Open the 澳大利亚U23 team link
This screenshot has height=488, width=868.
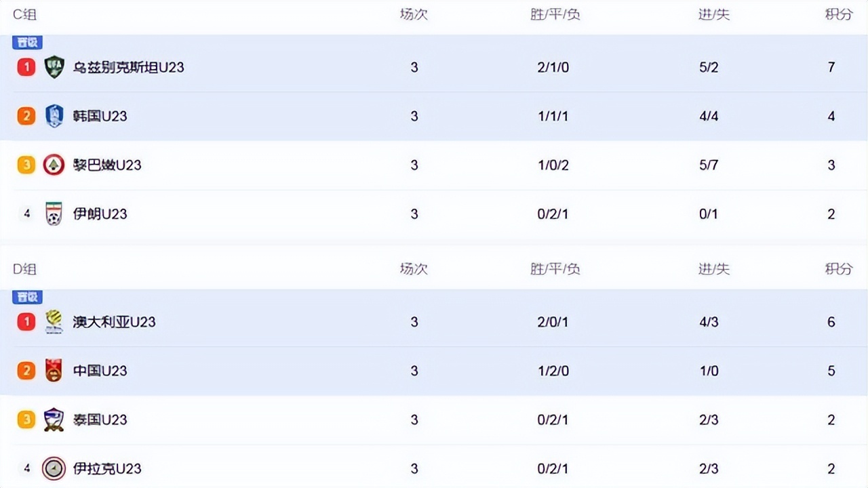coord(114,322)
